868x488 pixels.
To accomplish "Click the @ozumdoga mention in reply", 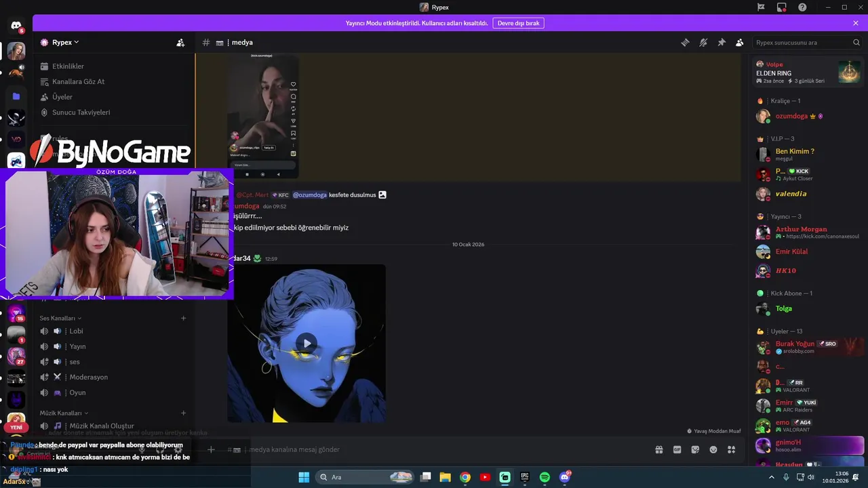I will point(309,195).
